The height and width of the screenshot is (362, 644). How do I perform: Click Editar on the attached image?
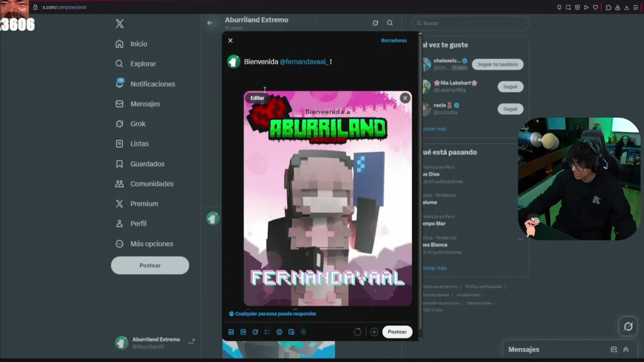(257, 98)
